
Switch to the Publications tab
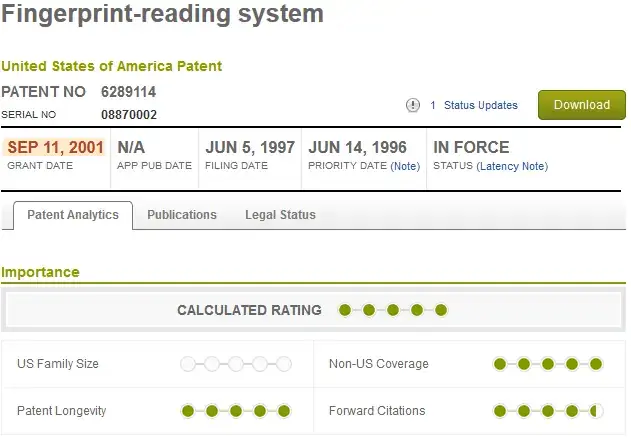[x=182, y=215]
